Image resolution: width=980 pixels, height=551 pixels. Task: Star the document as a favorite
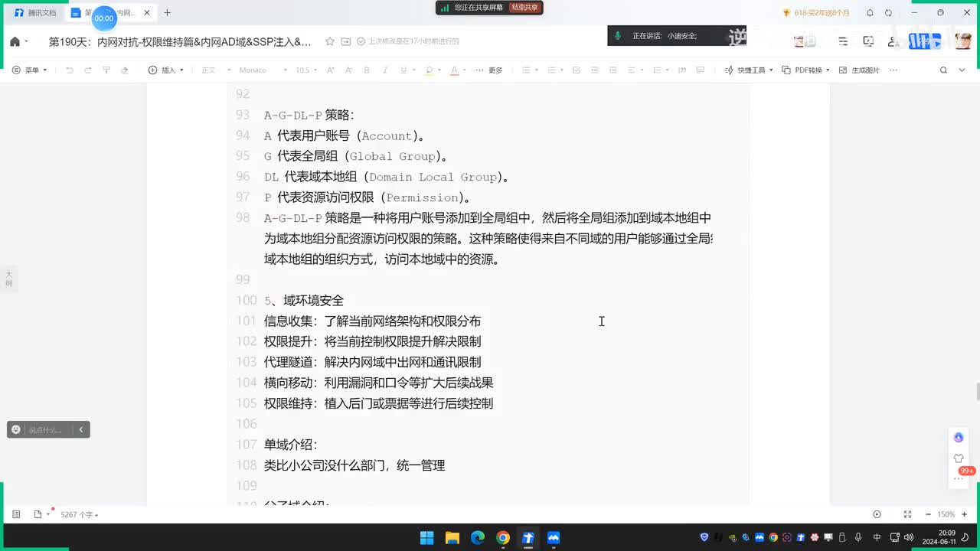[329, 41]
